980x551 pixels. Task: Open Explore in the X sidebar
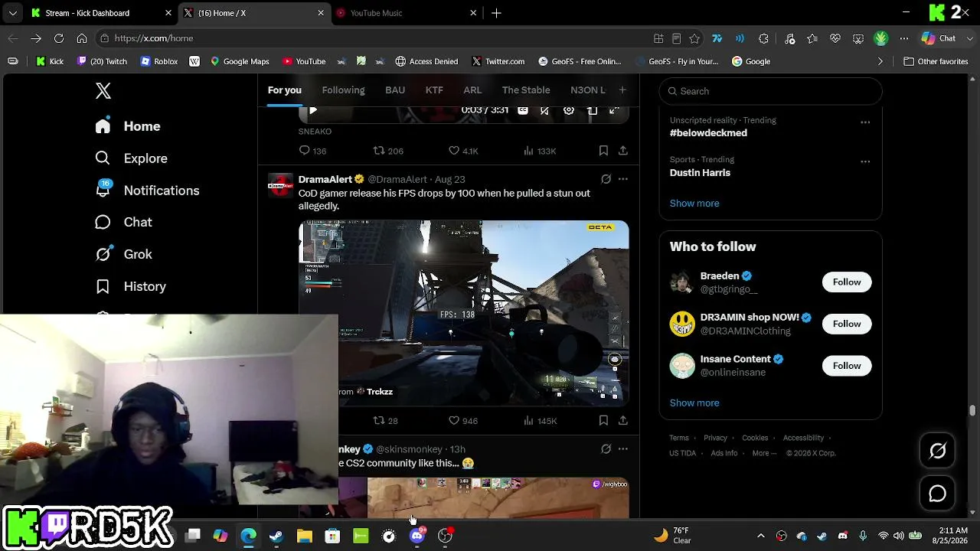click(x=131, y=158)
